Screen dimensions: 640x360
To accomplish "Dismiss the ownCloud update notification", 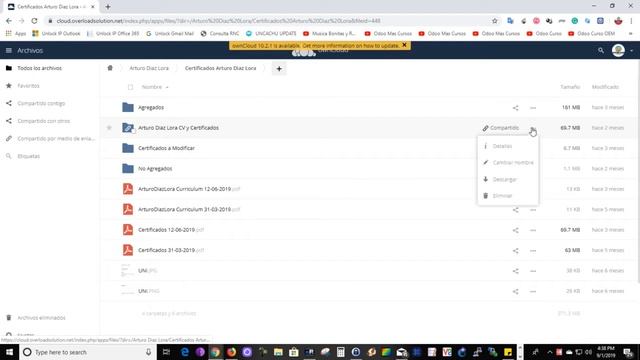I will click(x=404, y=45).
